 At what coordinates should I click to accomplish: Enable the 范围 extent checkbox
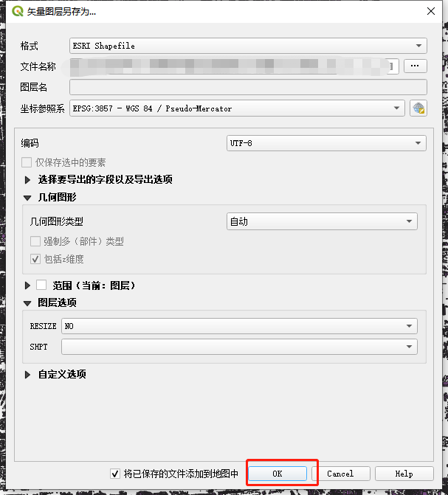[41, 285]
